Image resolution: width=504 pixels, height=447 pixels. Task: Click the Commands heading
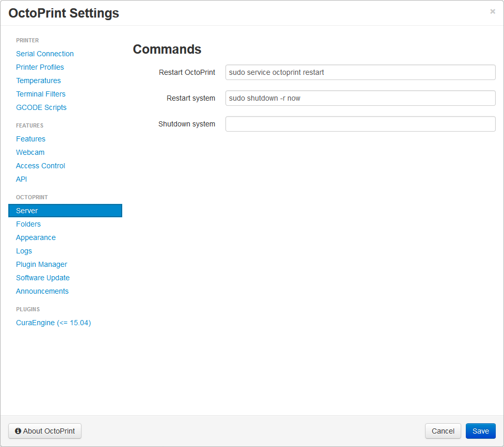click(167, 49)
